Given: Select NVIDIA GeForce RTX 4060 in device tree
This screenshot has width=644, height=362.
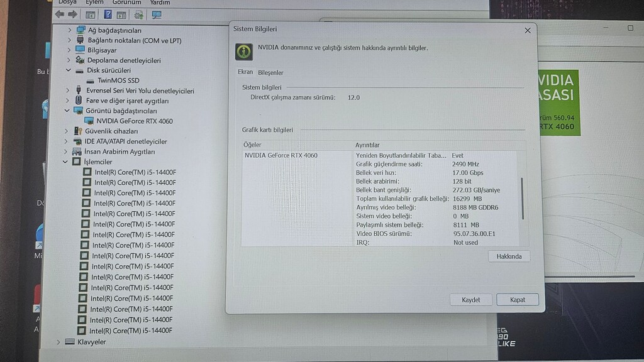Looking at the screenshot, I should pos(135,121).
